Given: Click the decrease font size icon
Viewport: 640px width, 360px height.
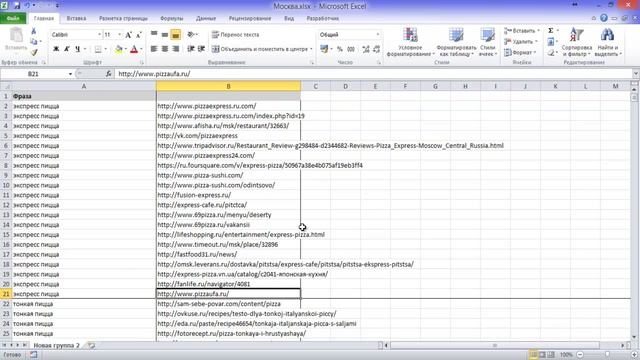Looking at the screenshot, I should click(x=138, y=35).
